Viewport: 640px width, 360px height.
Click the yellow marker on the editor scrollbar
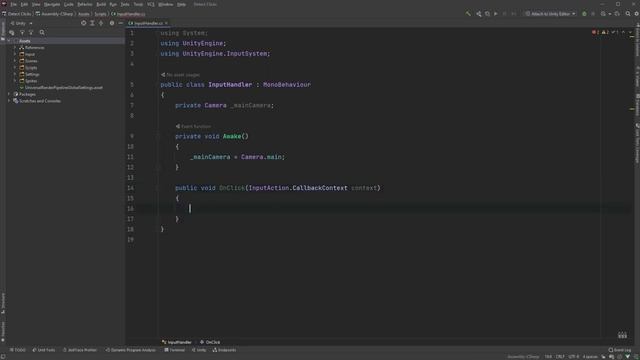point(632,109)
